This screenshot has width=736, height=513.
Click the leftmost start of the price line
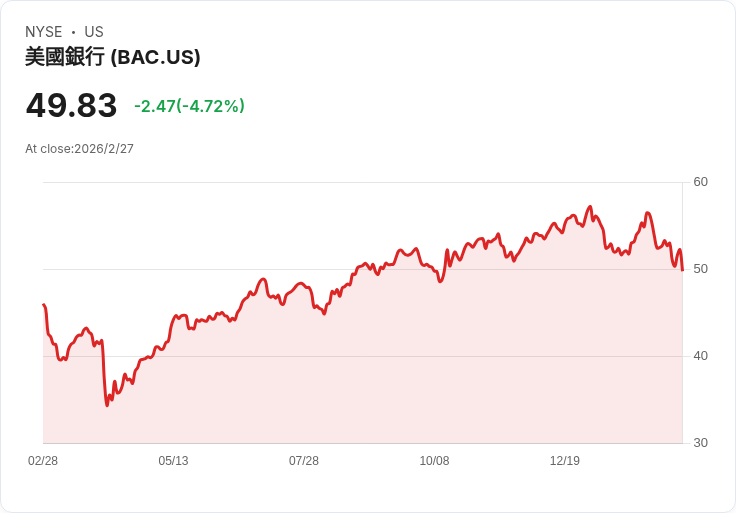pos(44,305)
